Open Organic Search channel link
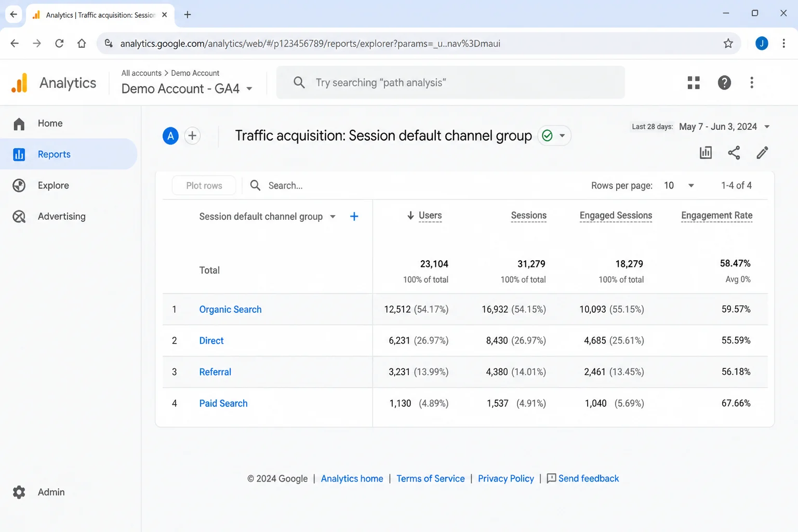The width and height of the screenshot is (798, 532). click(x=230, y=310)
